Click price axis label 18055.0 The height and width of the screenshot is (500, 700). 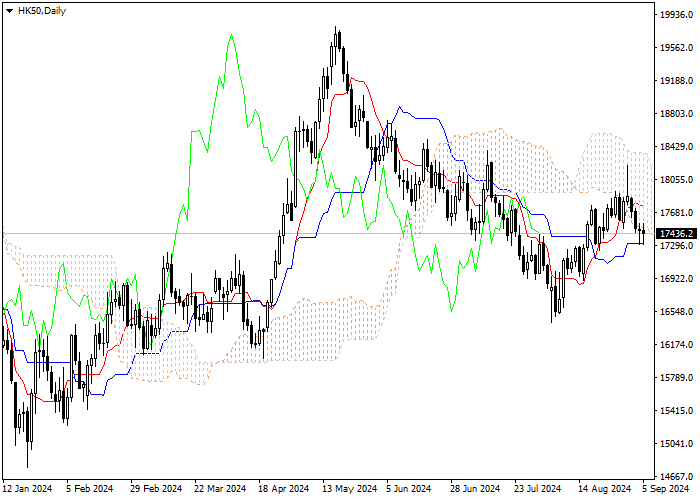coord(676,180)
